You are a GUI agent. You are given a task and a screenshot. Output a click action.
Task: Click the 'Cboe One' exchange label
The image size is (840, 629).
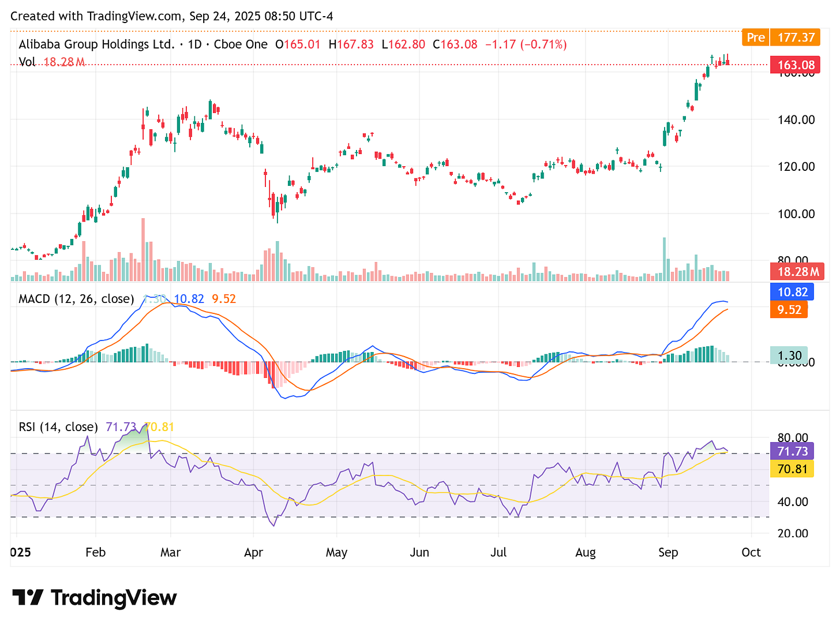(241, 44)
